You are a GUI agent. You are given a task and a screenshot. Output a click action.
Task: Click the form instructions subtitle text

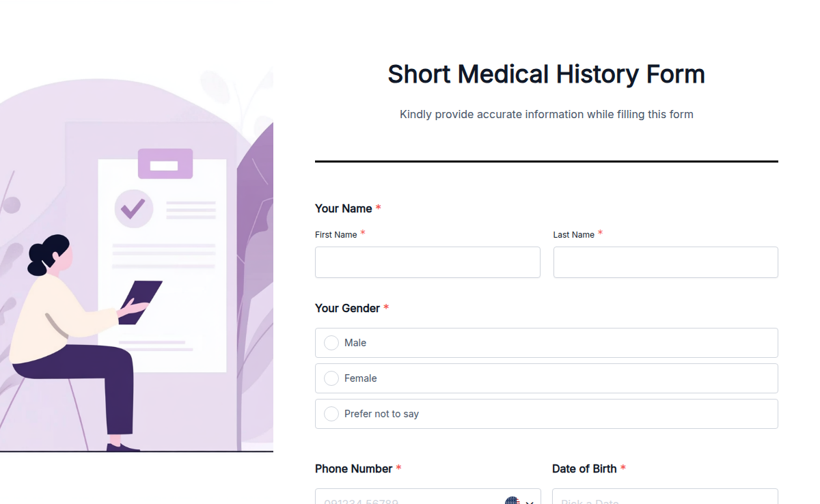click(x=546, y=114)
